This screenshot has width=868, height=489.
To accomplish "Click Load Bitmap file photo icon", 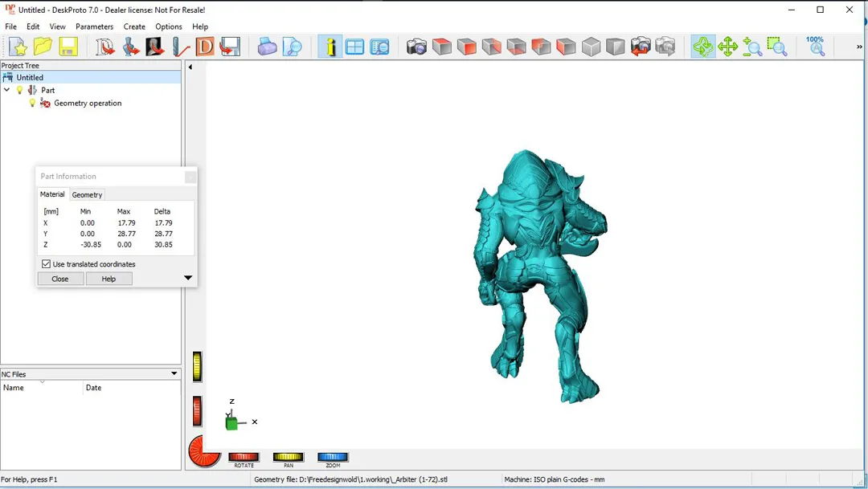I will (x=155, y=47).
